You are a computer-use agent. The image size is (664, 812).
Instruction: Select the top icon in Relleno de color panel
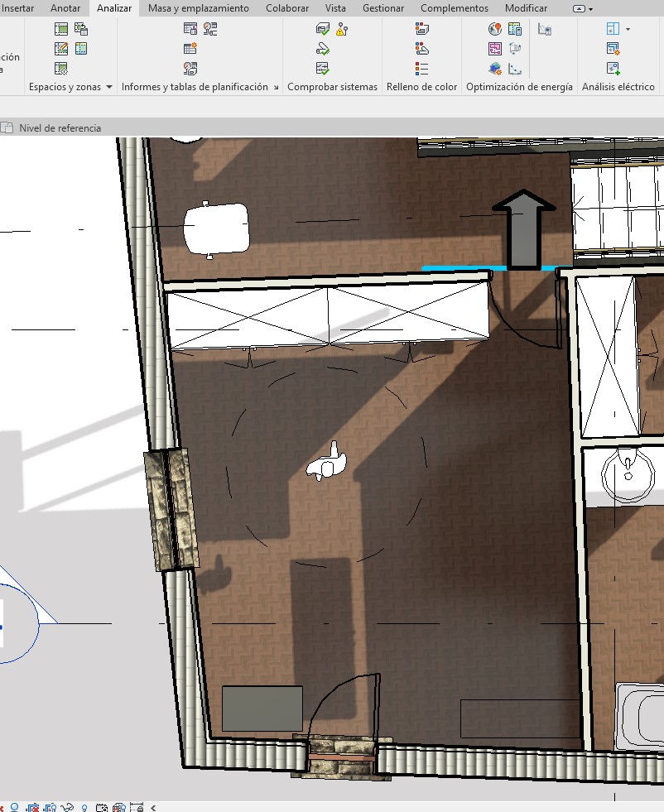pyautogui.click(x=422, y=29)
